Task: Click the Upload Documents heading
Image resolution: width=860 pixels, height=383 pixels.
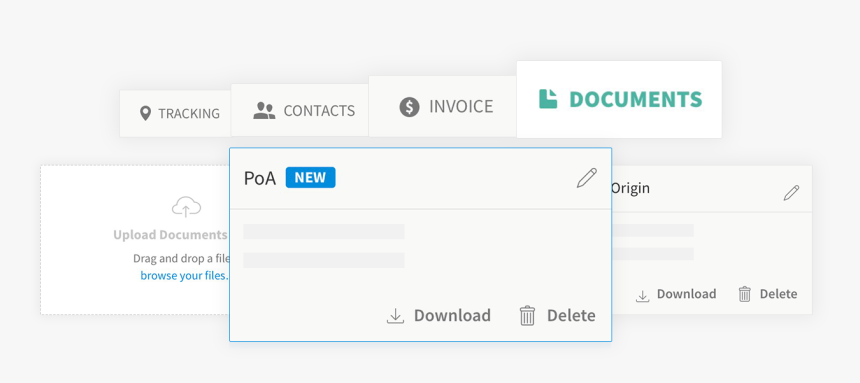Action: point(171,235)
